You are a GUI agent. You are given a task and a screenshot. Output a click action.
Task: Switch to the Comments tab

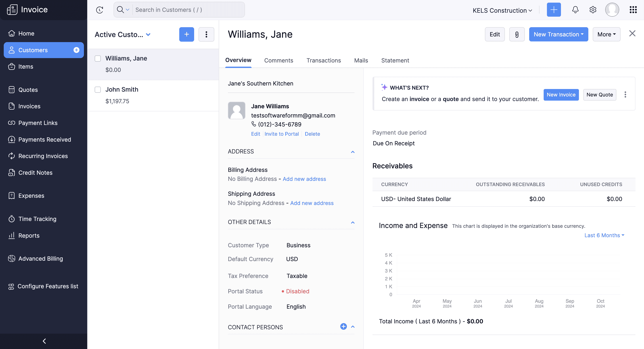click(x=279, y=61)
